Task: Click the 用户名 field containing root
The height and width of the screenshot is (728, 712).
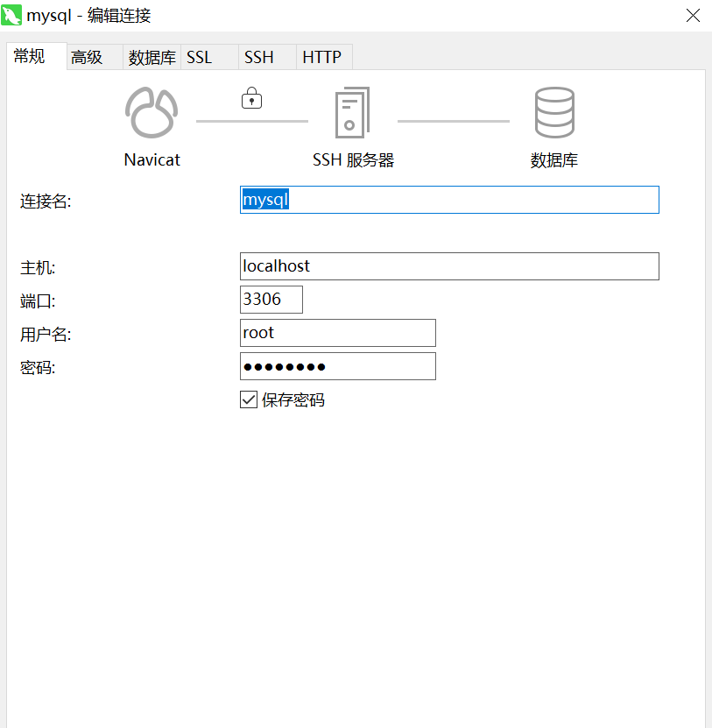Action: tap(338, 333)
